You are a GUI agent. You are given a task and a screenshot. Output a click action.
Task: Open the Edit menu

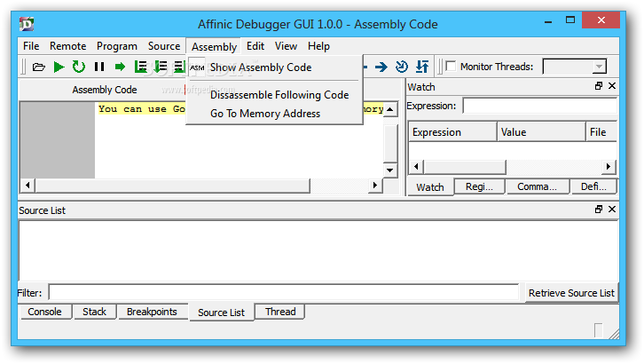pos(255,46)
